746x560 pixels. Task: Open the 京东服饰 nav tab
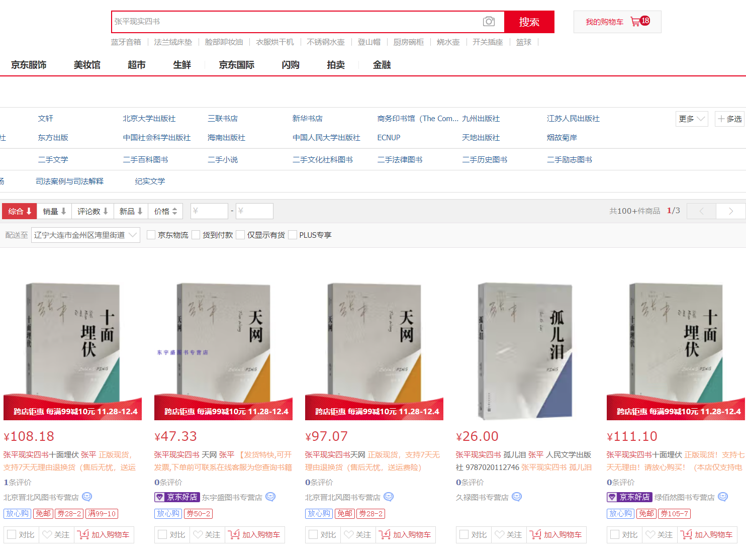tap(29, 65)
